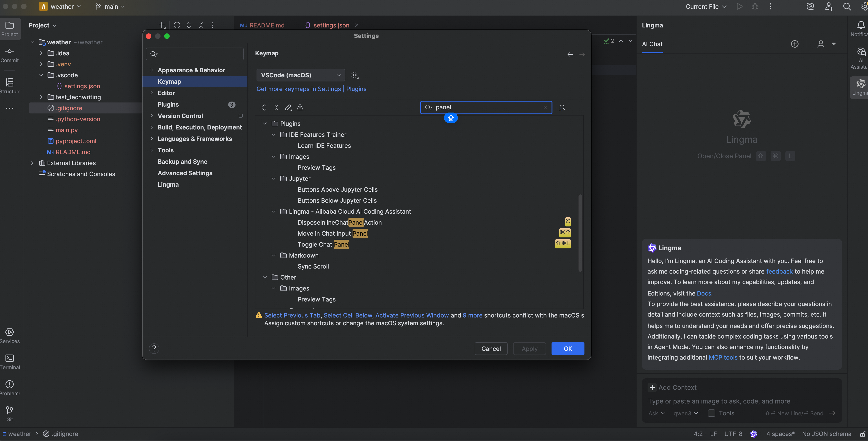This screenshot has width=868, height=441.
Task: Enable the Tools checkbox in Lingma
Action: click(711, 413)
